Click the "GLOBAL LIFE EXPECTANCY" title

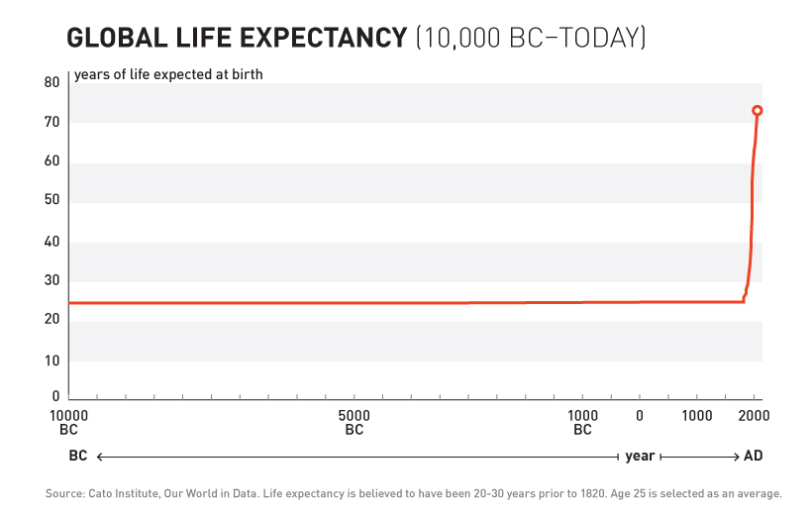pyautogui.click(x=236, y=39)
